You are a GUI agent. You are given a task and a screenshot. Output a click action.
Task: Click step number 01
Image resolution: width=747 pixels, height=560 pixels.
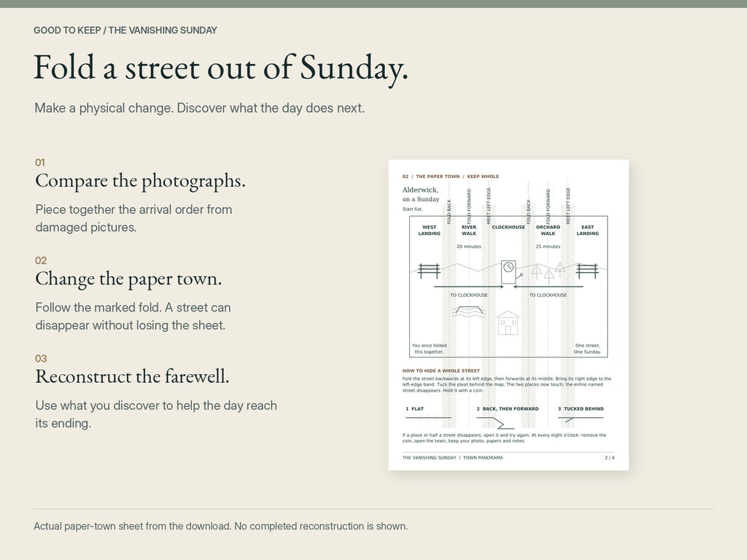[40, 163]
